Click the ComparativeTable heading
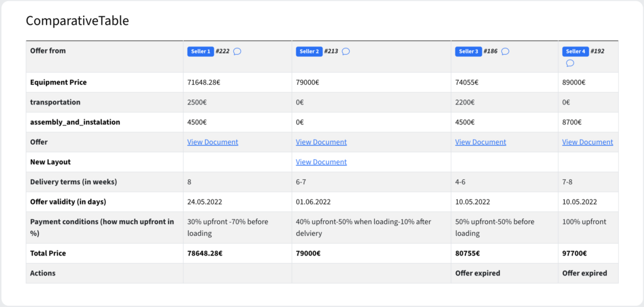Screen dimensions: 644x307 (x=77, y=21)
